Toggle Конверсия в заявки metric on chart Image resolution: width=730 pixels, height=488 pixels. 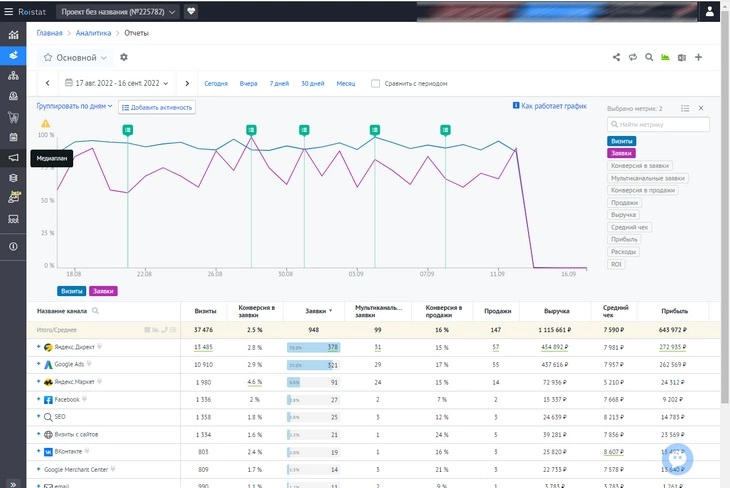640,165
